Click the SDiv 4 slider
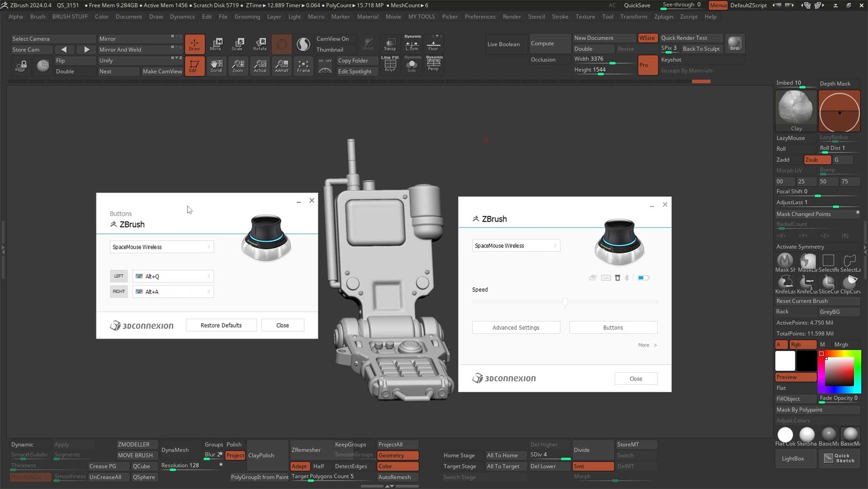 pyautogui.click(x=550, y=455)
